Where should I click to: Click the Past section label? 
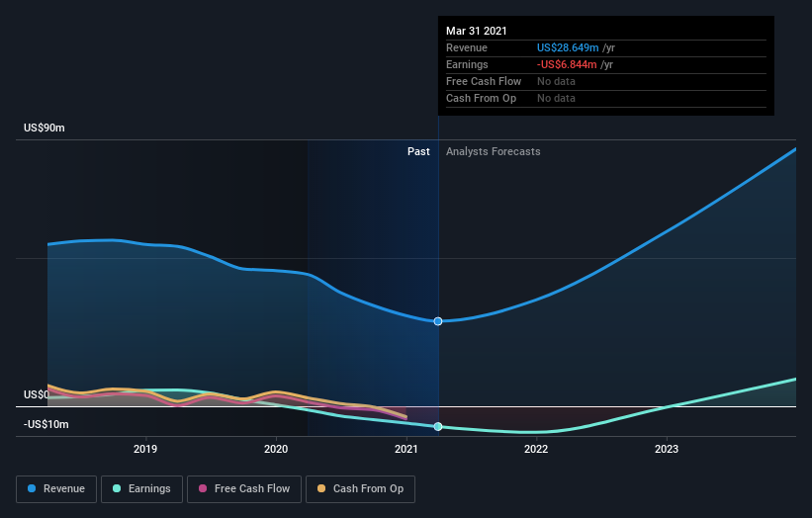(418, 151)
